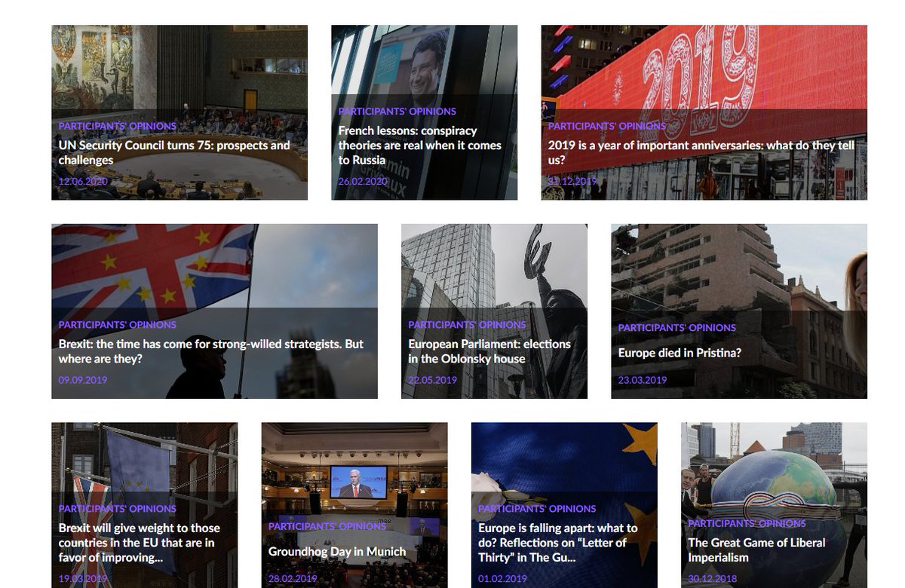
Task: Open UN Security Council turns 75 article
Action: pos(174,153)
